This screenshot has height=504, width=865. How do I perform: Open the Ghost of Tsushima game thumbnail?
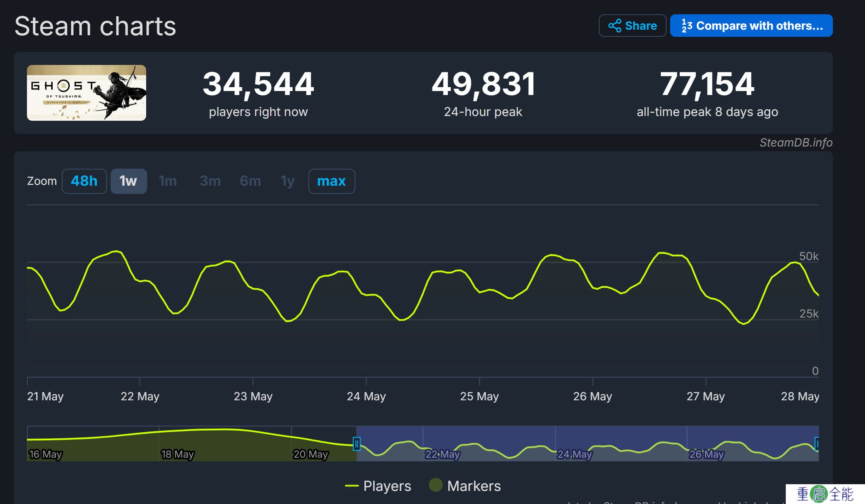coord(86,93)
